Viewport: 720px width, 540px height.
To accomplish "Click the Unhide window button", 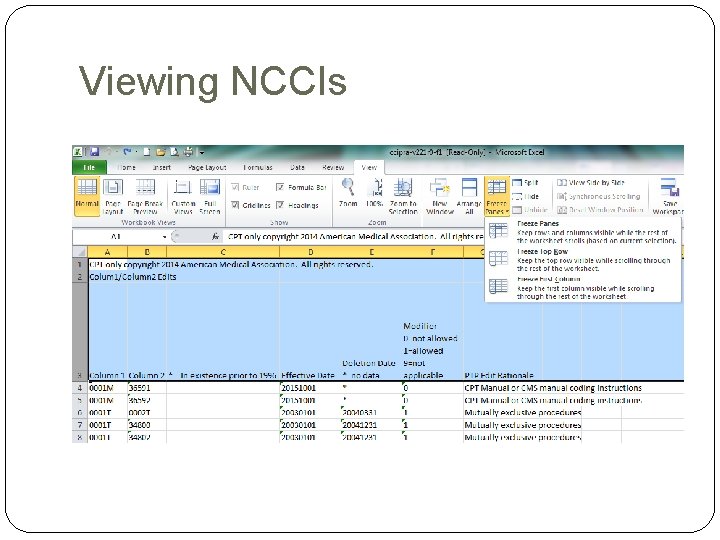I will tap(529, 210).
